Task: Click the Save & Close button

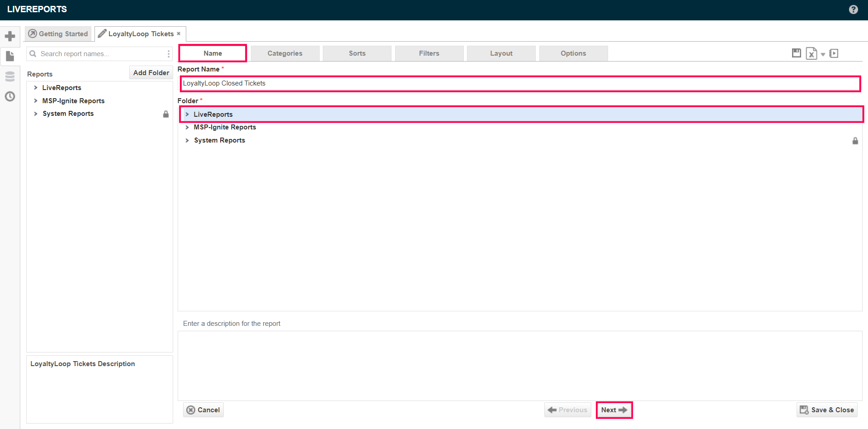Action: point(827,410)
